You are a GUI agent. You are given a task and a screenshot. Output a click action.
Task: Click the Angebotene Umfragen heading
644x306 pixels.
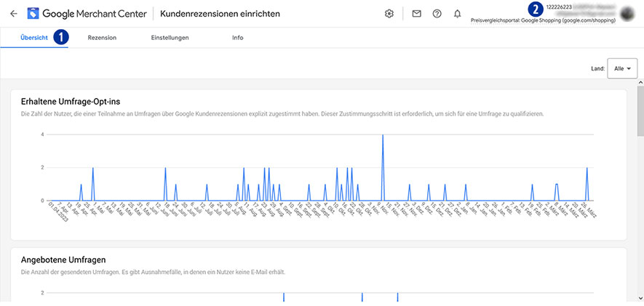point(64,259)
